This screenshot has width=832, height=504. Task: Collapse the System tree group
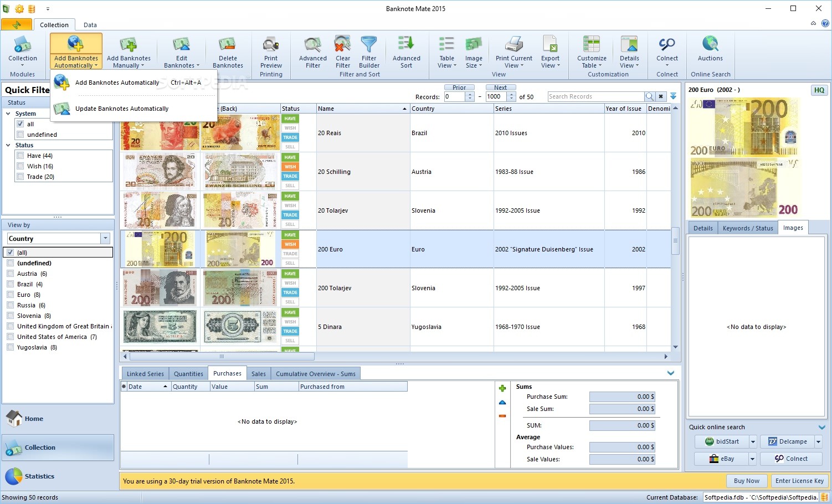coord(8,114)
